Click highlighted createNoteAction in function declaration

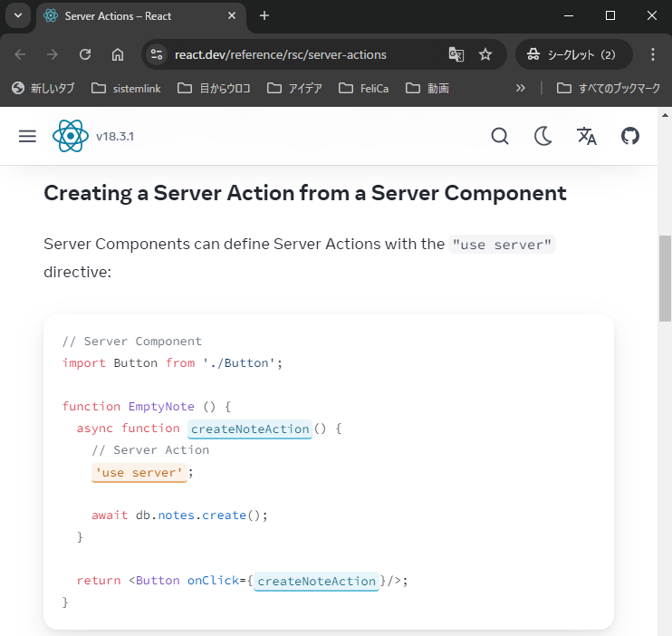click(250, 429)
